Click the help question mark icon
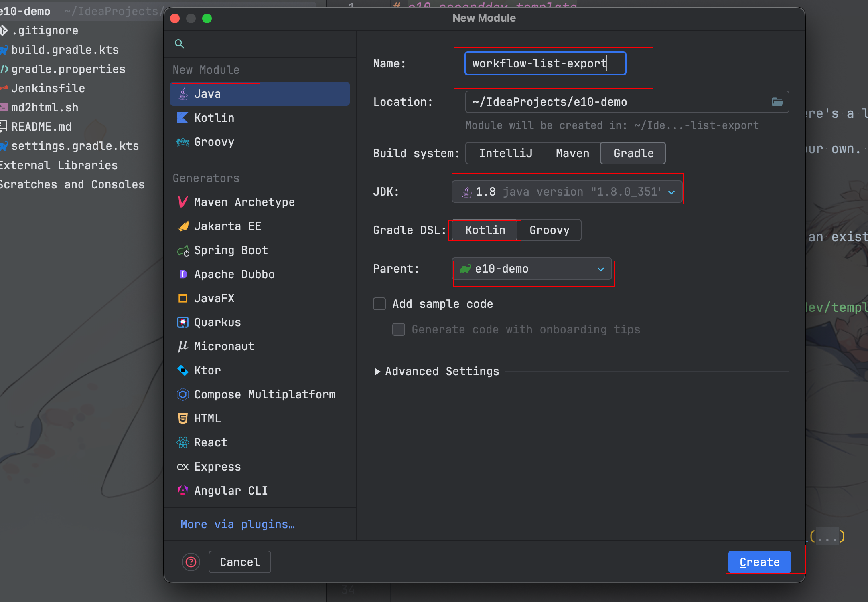 click(x=191, y=562)
